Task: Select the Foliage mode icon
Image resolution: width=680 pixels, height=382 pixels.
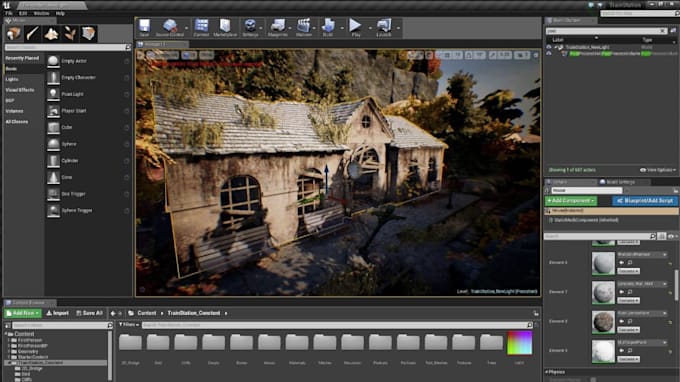Action: 70,33
